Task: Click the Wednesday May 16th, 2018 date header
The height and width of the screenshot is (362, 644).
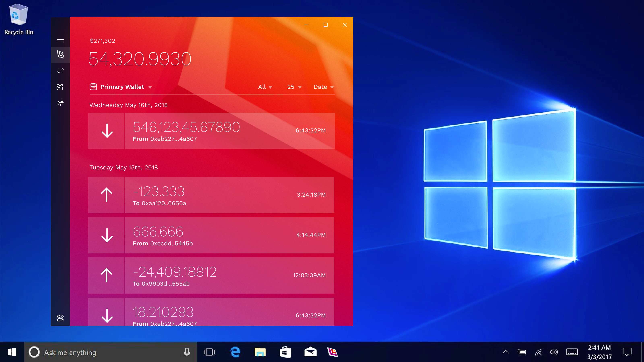Action: [x=129, y=105]
